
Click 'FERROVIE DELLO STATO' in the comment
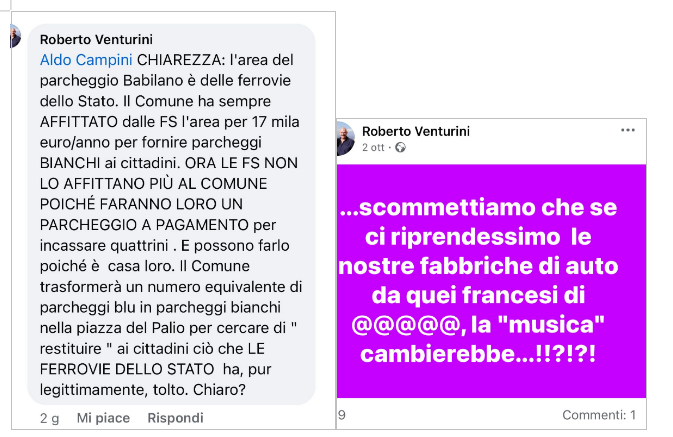[x=127, y=369]
